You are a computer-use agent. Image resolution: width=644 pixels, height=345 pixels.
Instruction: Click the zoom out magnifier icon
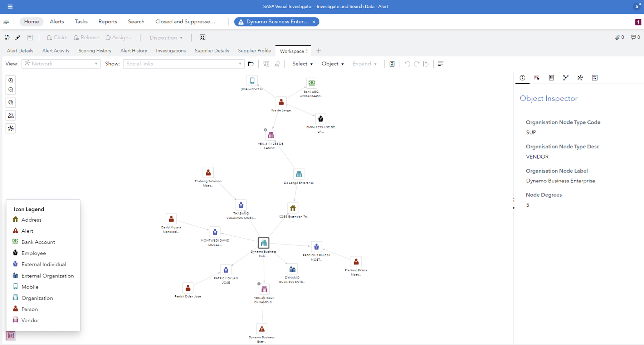pos(11,90)
